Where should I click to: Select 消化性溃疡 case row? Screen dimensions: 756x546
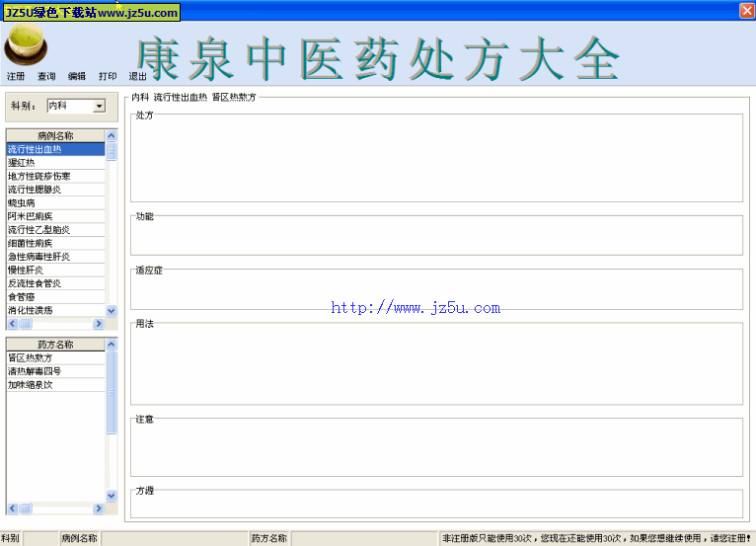55,310
